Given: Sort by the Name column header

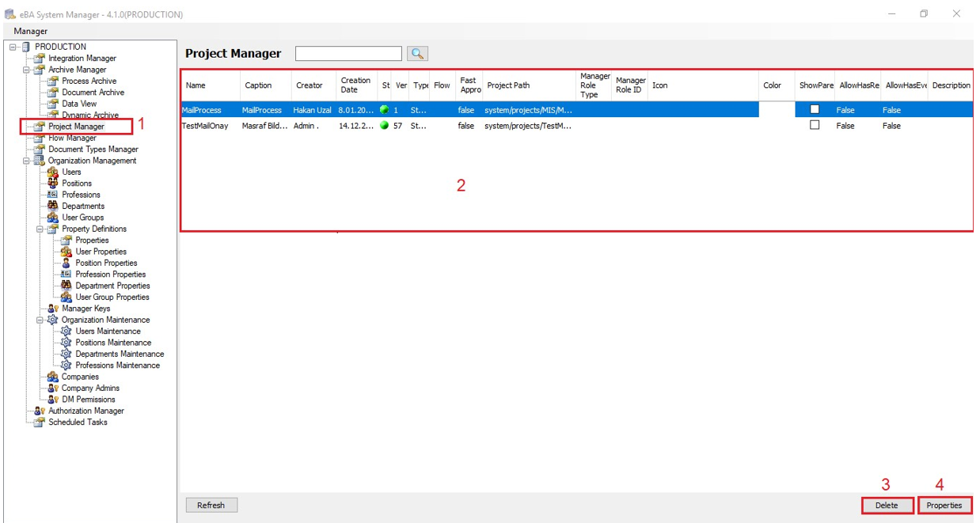Looking at the screenshot, I should (211, 85).
